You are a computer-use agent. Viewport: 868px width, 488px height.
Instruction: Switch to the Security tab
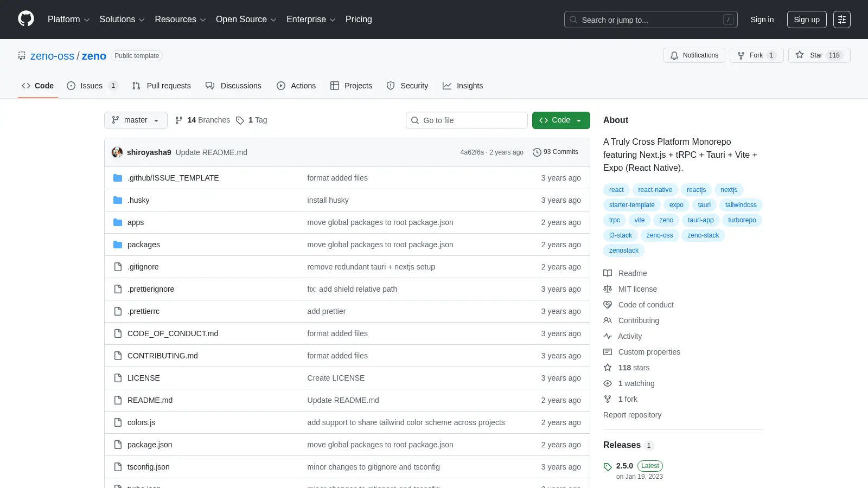point(407,86)
